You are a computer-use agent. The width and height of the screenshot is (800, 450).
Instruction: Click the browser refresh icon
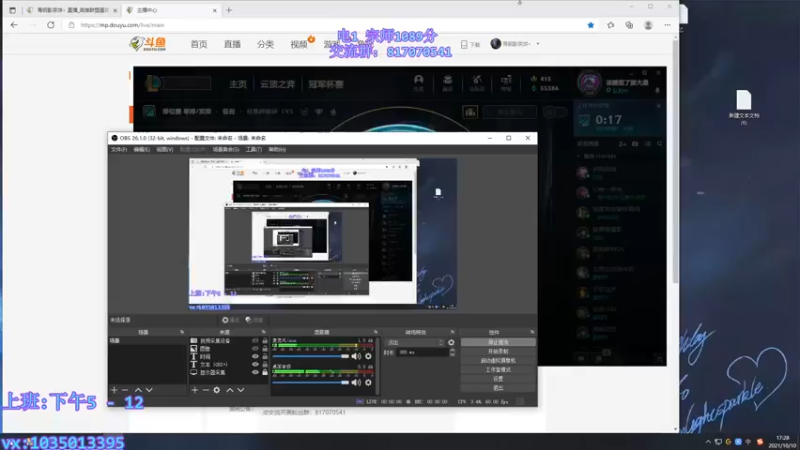click(x=51, y=24)
